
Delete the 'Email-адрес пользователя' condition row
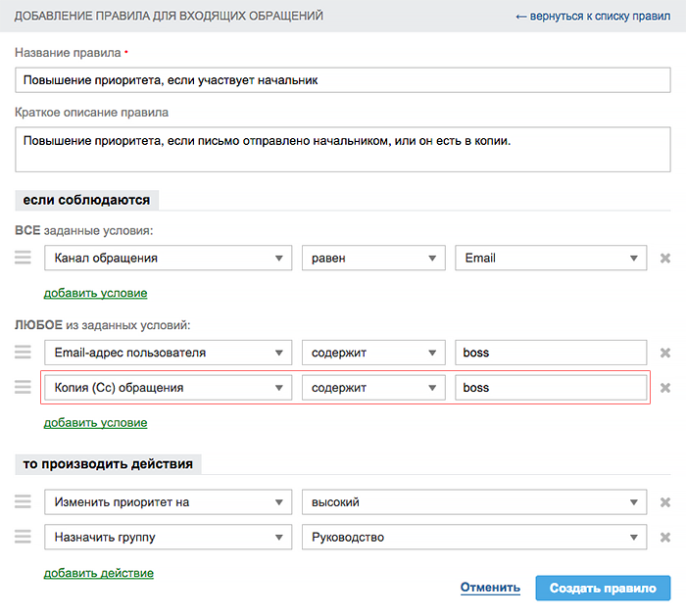(665, 353)
